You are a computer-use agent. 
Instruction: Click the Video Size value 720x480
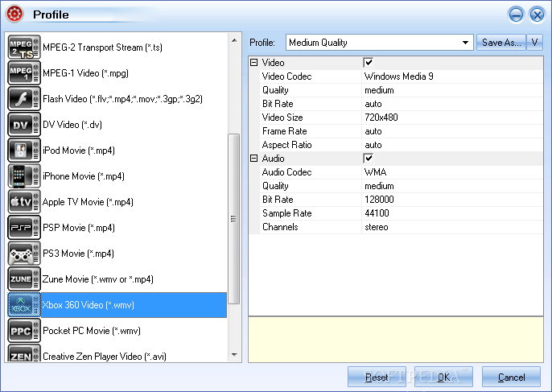point(381,118)
